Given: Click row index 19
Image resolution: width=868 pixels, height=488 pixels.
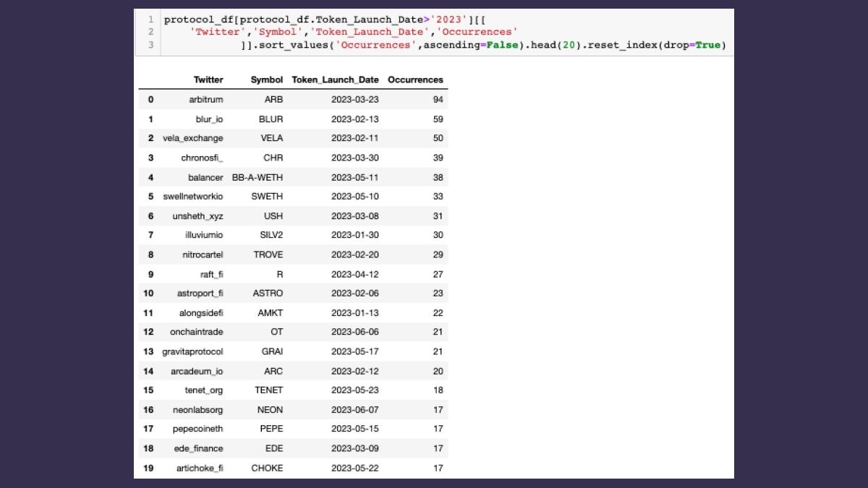Looking at the screenshot, I should 148,468.
